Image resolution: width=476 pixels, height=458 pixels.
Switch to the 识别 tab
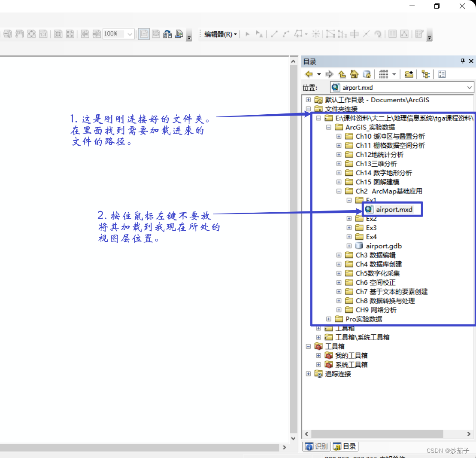(317, 446)
